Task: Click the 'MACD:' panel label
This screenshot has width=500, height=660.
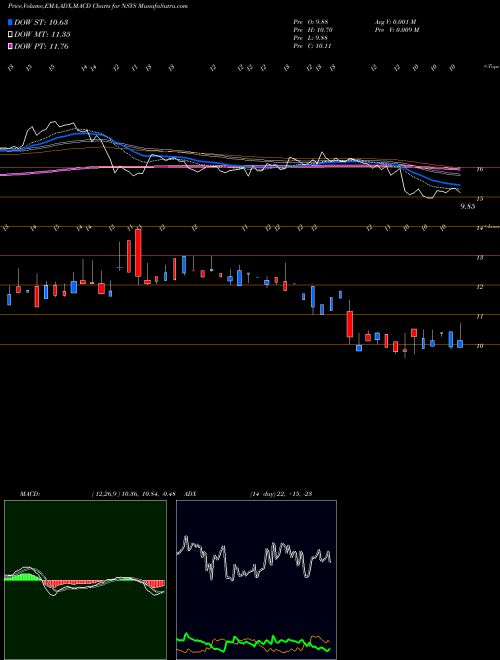Action: tap(30, 494)
